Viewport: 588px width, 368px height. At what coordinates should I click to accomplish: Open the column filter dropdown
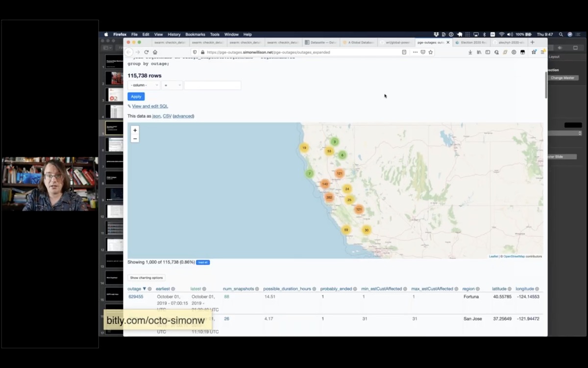point(144,85)
